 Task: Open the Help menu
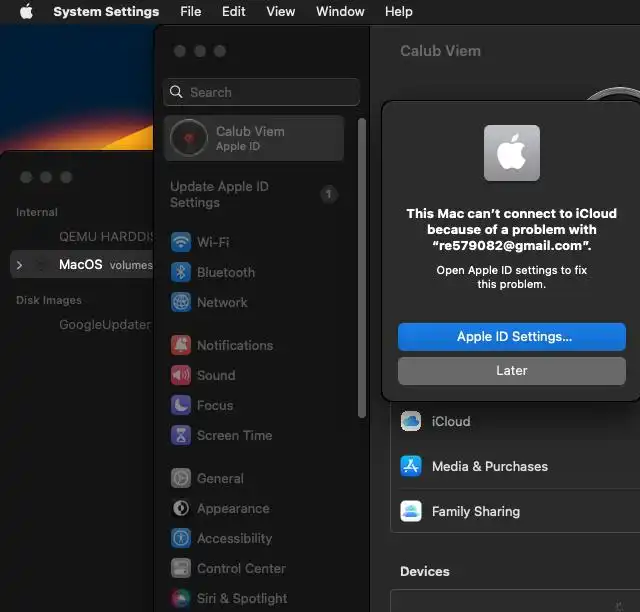point(398,11)
